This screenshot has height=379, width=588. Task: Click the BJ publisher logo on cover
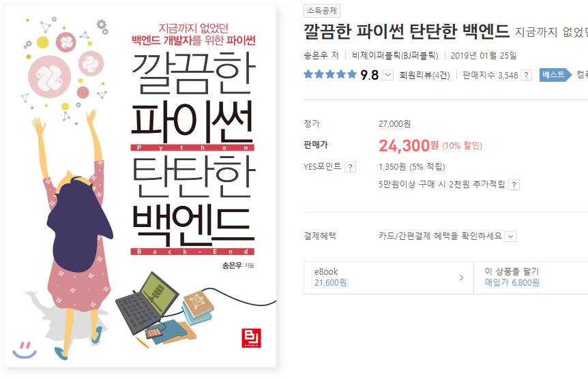[x=251, y=338]
